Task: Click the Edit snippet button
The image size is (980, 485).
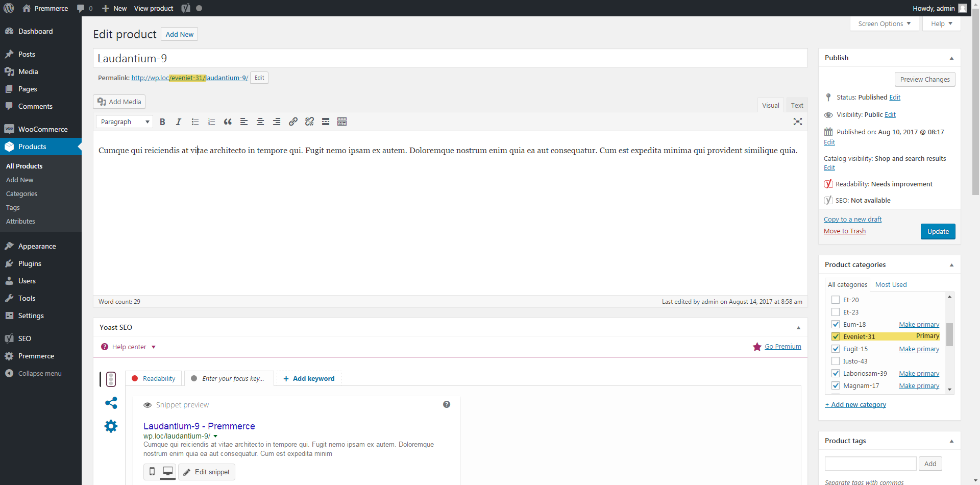Action: coord(207,472)
